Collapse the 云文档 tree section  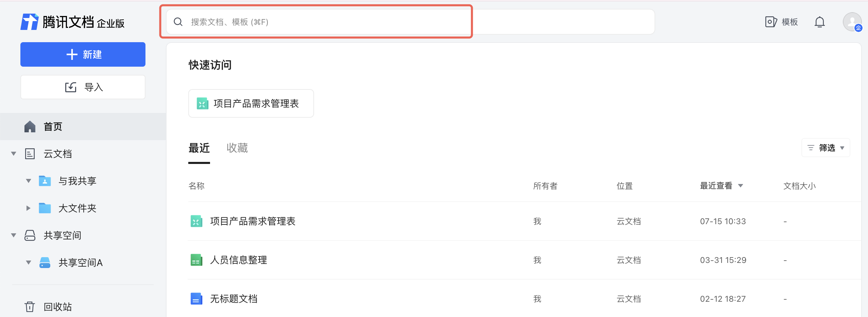(x=14, y=154)
